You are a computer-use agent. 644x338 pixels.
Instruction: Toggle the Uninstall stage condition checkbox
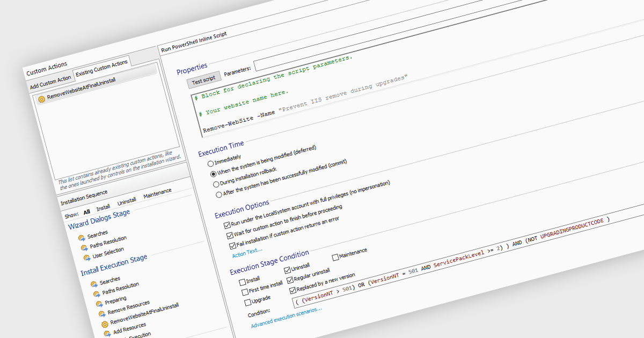click(x=287, y=270)
